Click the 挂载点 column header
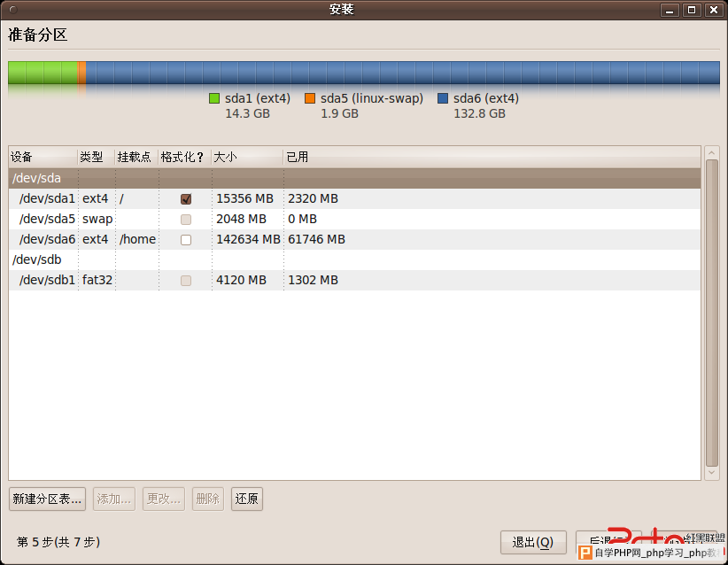728x565 pixels. pyautogui.click(x=136, y=157)
